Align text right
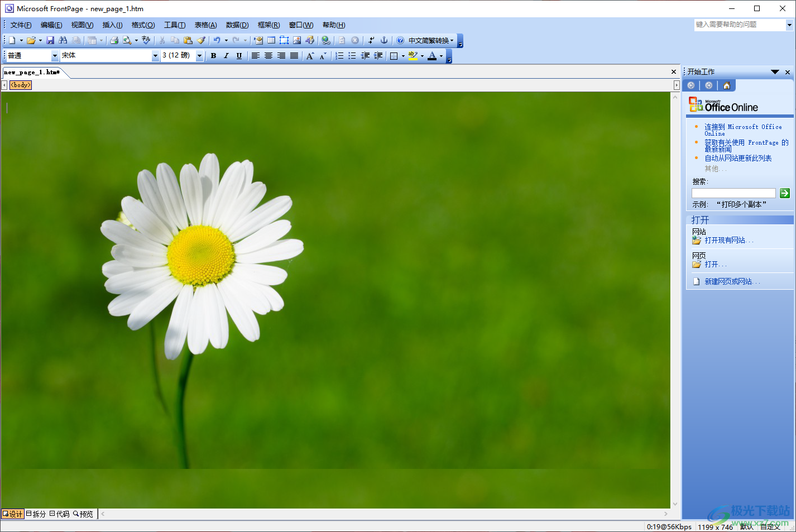 coord(281,56)
